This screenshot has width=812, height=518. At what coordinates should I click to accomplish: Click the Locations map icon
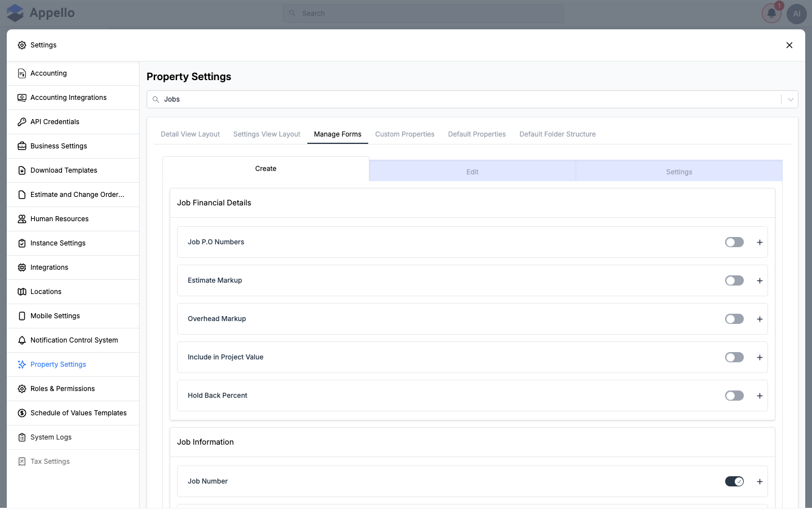22,292
